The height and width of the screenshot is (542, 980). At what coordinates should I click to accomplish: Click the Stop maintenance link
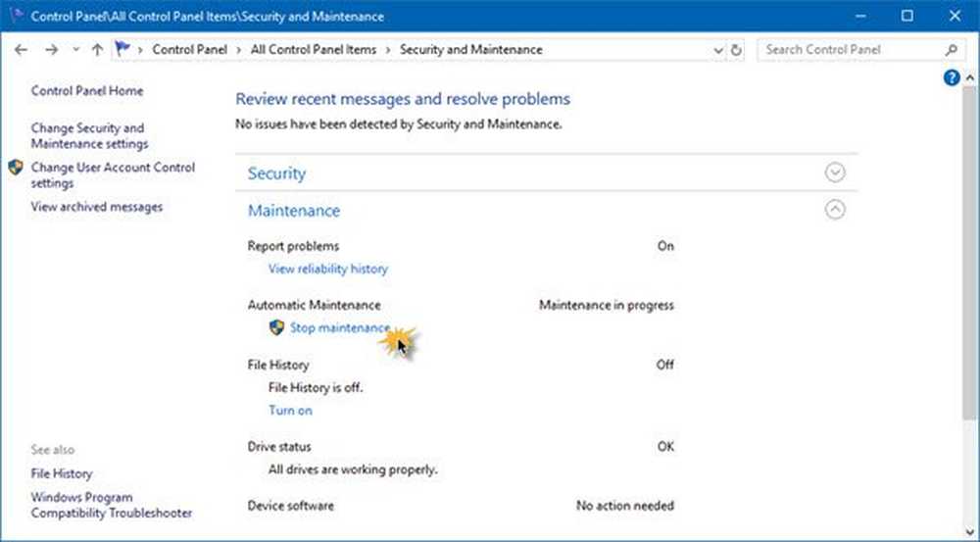coord(339,327)
